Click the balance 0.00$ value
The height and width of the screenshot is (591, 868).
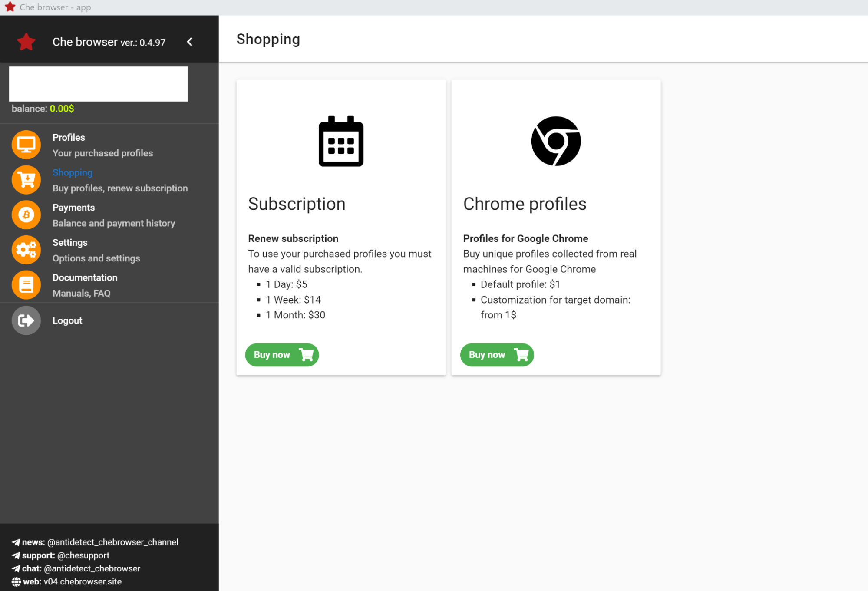62,109
